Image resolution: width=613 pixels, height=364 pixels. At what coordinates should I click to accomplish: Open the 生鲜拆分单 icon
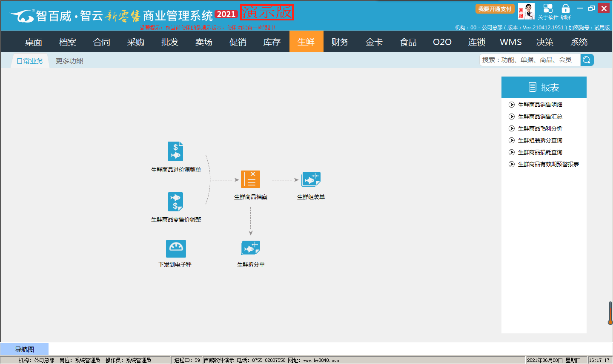coord(250,248)
